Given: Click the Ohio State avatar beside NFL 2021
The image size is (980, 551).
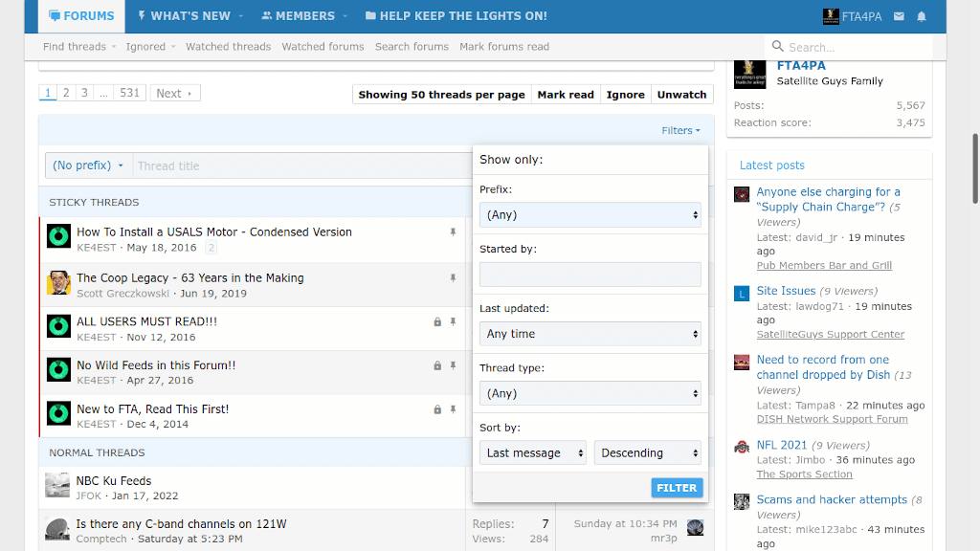Looking at the screenshot, I should pyautogui.click(x=742, y=448).
